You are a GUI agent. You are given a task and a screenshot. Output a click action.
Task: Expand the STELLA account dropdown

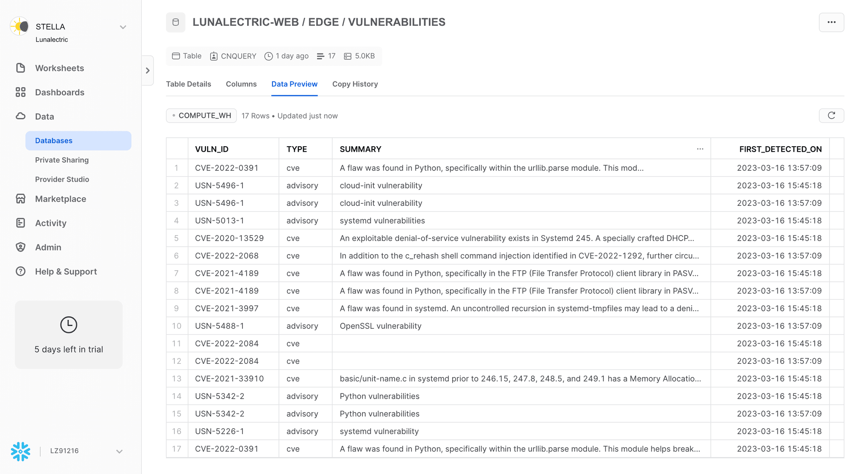coord(123,27)
